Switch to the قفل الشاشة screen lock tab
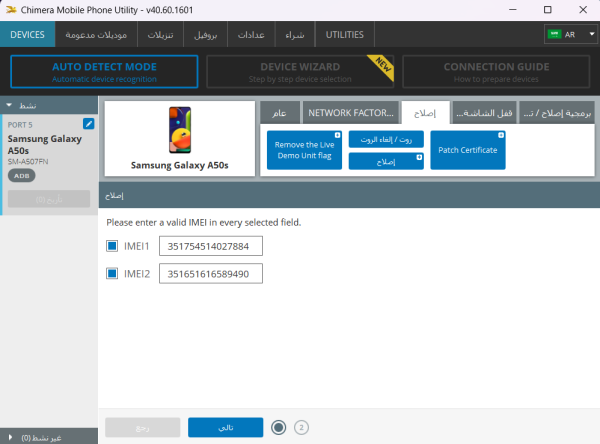The image size is (600, 444). (484, 113)
